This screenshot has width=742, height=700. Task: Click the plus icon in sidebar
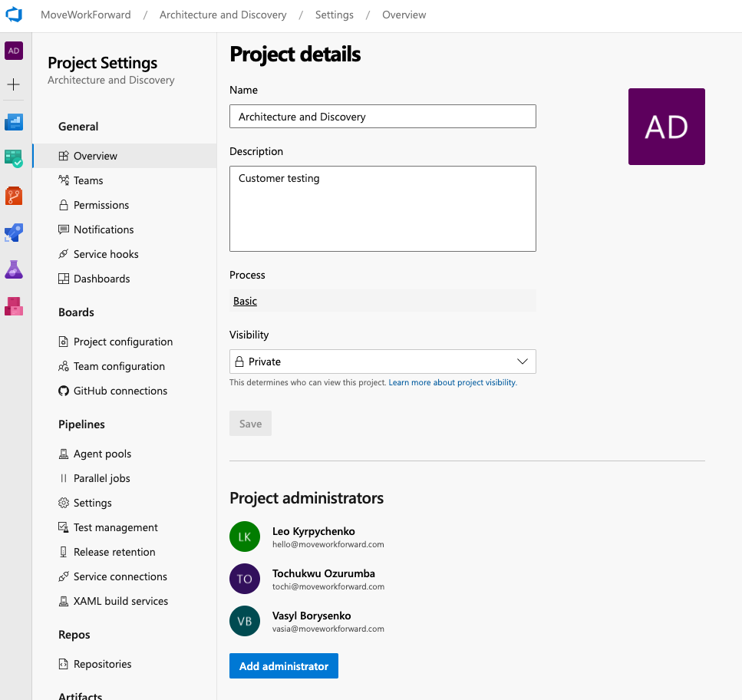tap(14, 84)
